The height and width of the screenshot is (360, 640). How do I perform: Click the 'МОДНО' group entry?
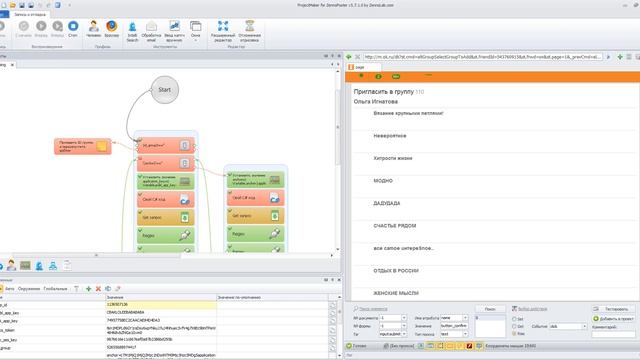pyautogui.click(x=383, y=180)
